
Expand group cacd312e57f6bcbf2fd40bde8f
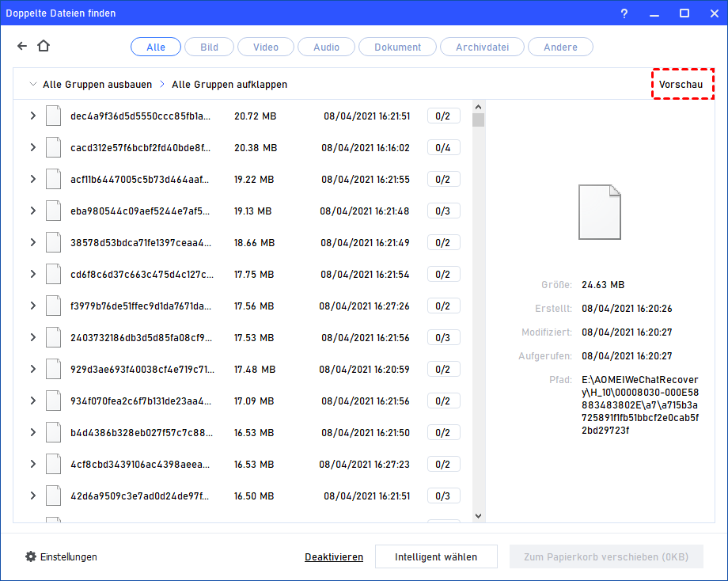pyautogui.click(x=33, y=147)
